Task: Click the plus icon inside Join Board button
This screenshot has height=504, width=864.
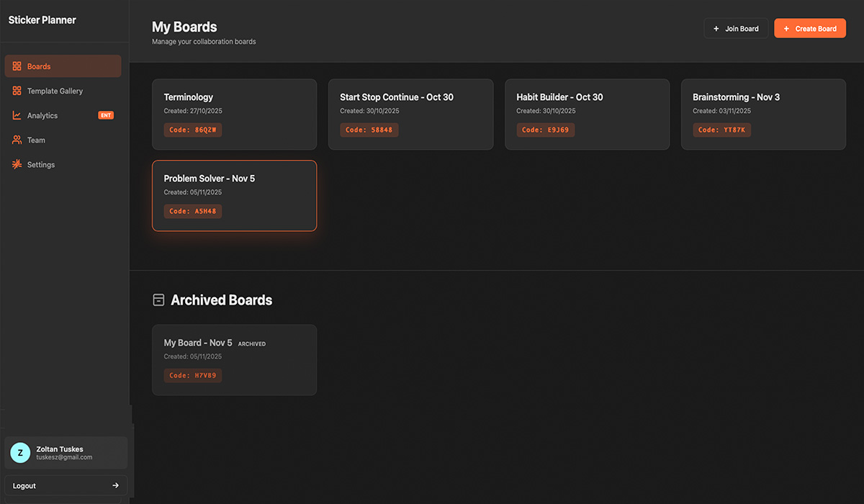Action: [x=715, y=28]
